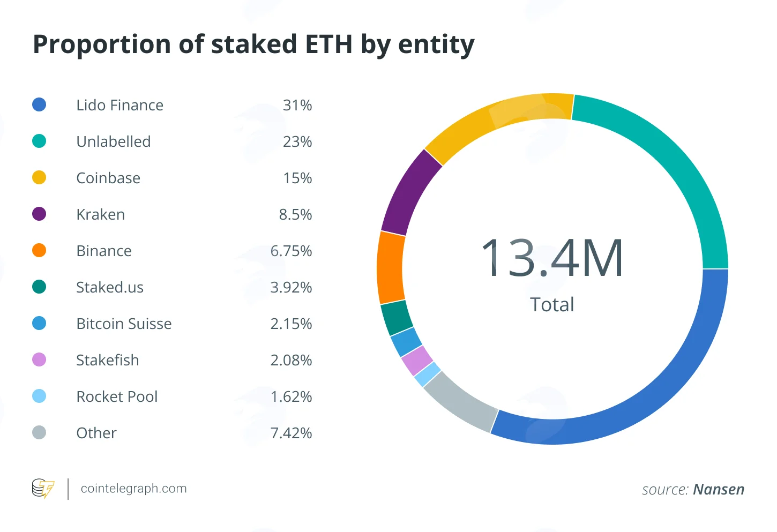Click the orange Binance legend dot
The width and height of the screenshot is (777, 532).
(39, 250)
